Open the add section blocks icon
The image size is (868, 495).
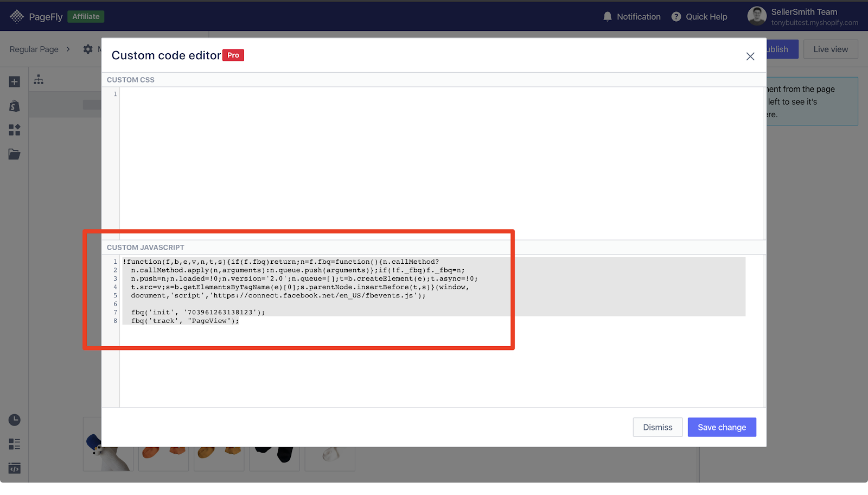pyautogui.click(x=15, y=130)
